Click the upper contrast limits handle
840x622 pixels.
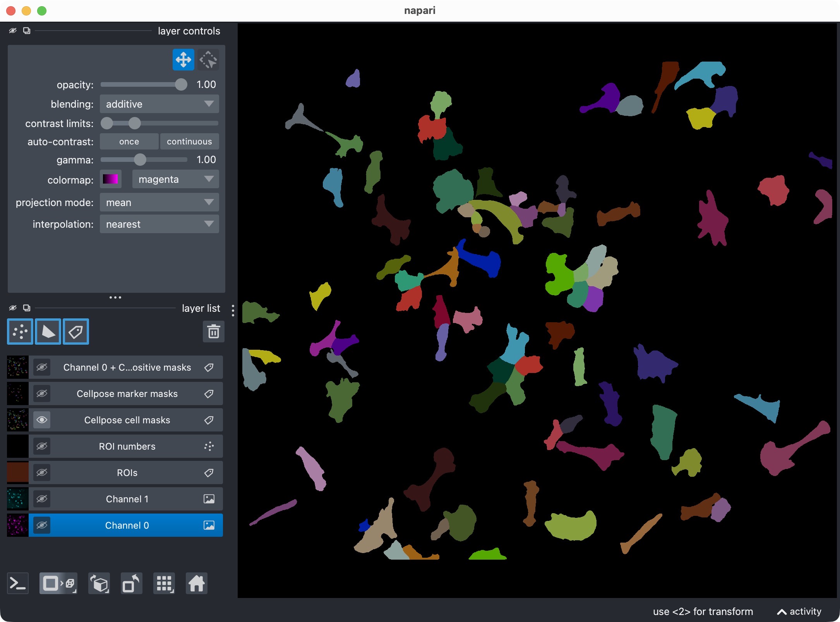[x=134, y=123]
